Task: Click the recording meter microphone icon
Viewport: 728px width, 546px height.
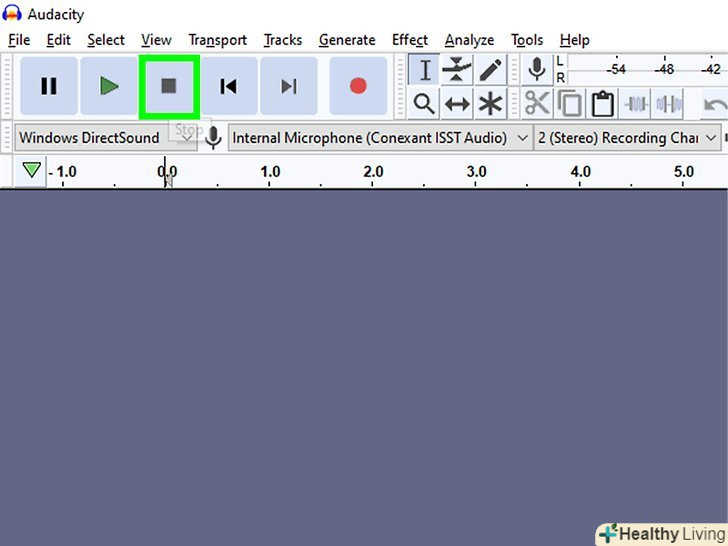Action: point(537,70)
